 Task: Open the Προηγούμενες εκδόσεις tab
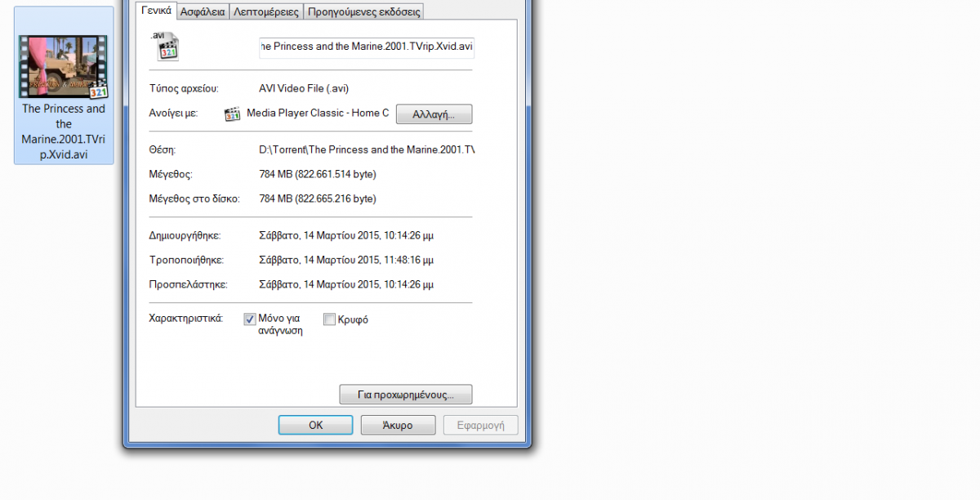coord(364,11)
